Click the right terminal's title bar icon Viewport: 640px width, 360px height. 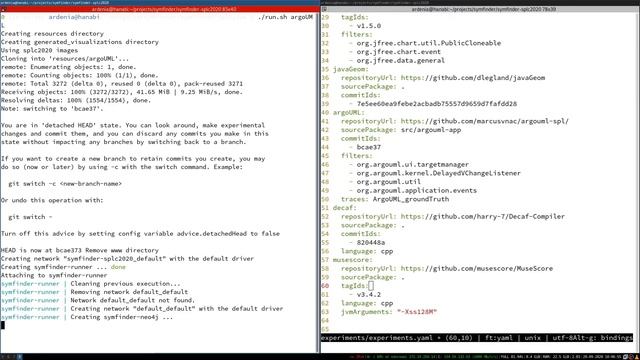[324, 9]
